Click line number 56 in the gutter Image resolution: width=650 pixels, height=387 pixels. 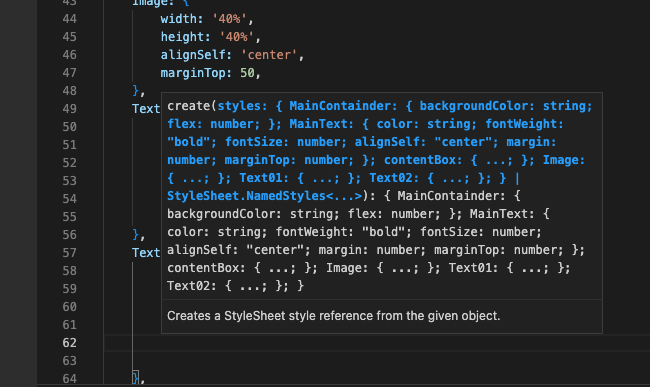tap(70, 235)
